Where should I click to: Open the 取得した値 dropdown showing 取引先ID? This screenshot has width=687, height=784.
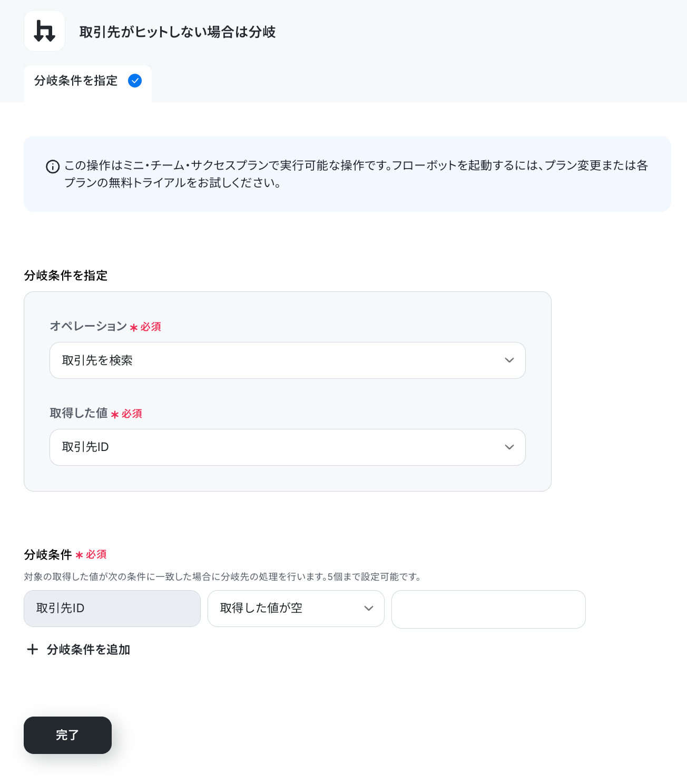pyautogui.click(x=288, y=447)
